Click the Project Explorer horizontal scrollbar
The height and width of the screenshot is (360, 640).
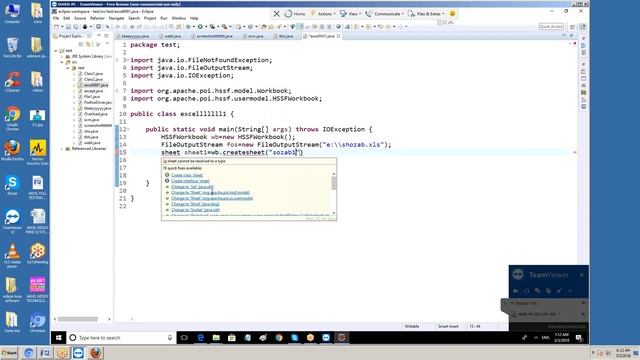(78, 319)
